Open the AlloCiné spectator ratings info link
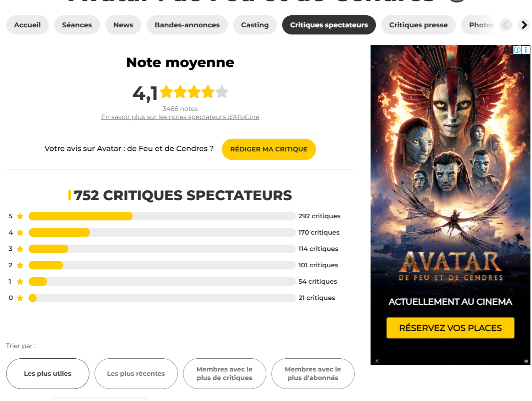Image resolution: width=532 pixels, height=401 pixels. pos(180,117)
